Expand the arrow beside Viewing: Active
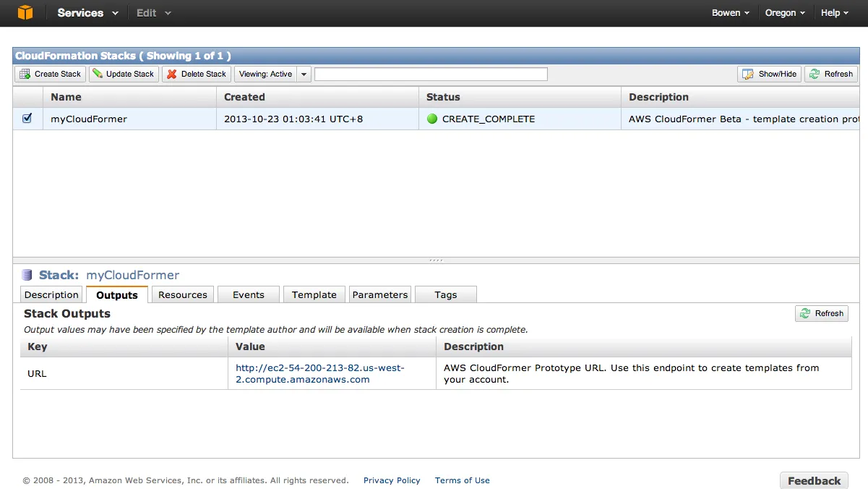The height and width of the screenshot is (489, 868). coord(304,74)
